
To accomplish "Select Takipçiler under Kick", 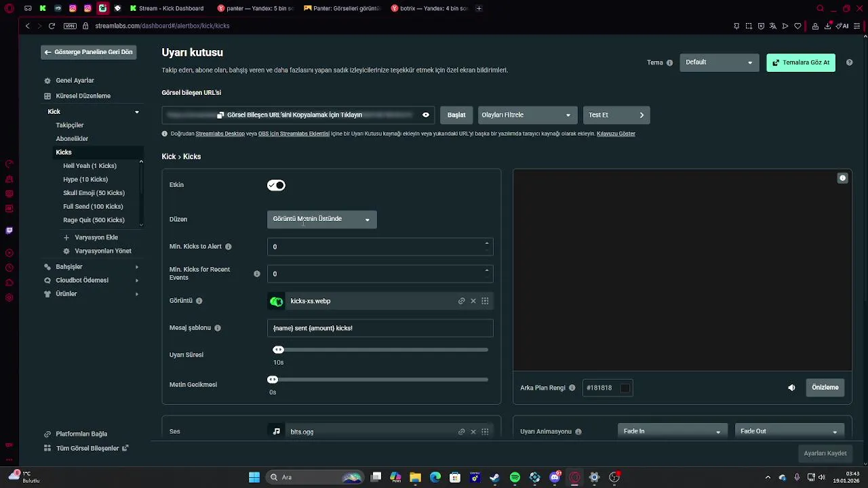I will click(x=69, y=125).
